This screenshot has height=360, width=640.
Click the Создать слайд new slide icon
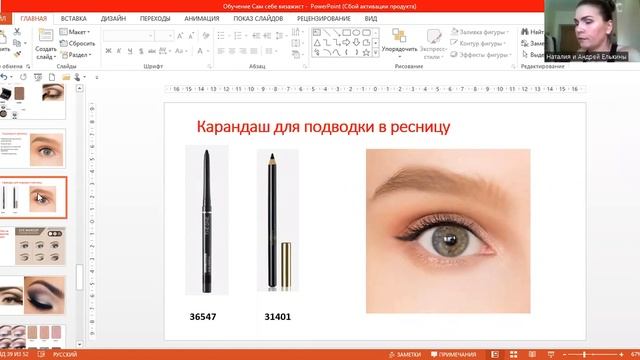coord(46,35)
